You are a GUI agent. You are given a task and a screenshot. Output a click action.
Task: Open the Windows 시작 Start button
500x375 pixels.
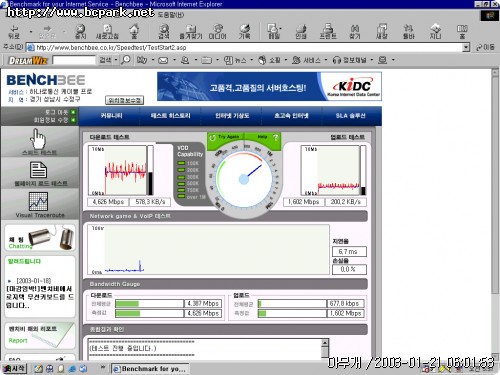click(x=14, y=369)
